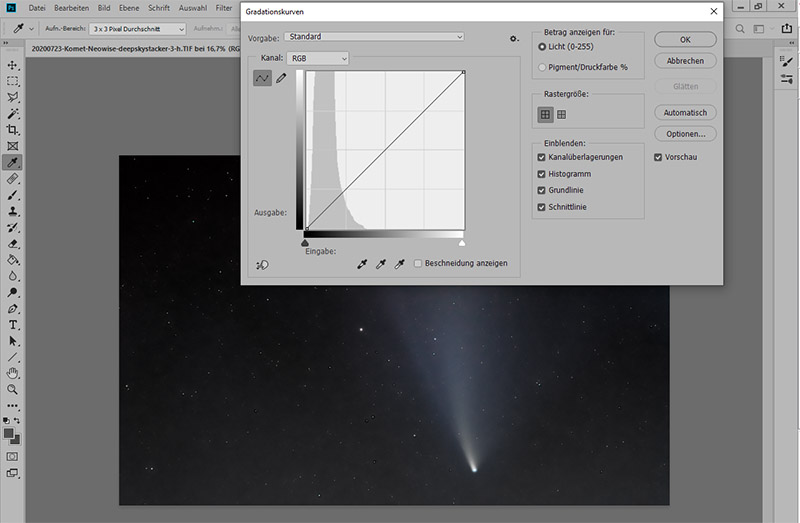The image size is (800, 523).
Task: Select the Blur tool
Action: [x=13, y=276]
